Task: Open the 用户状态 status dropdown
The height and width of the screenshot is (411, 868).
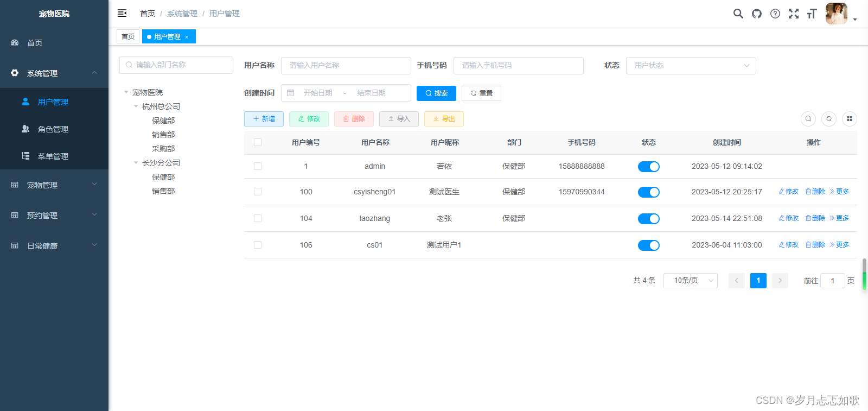Action: [x=691, y=65]
